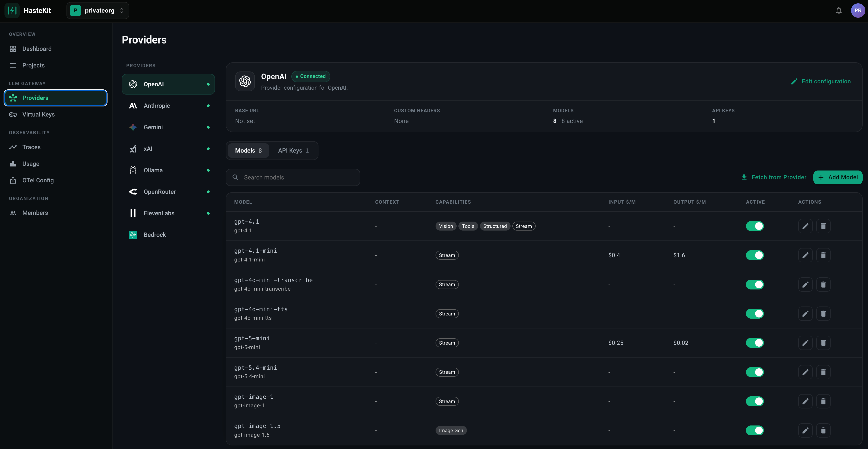Edit the gpt-4.1 model

point(805,226)
